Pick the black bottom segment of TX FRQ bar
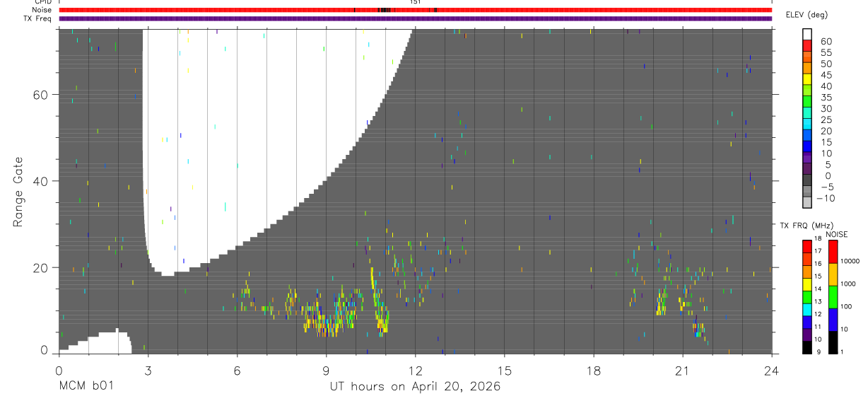The image size is (868, 401). (x=807, y=347)
